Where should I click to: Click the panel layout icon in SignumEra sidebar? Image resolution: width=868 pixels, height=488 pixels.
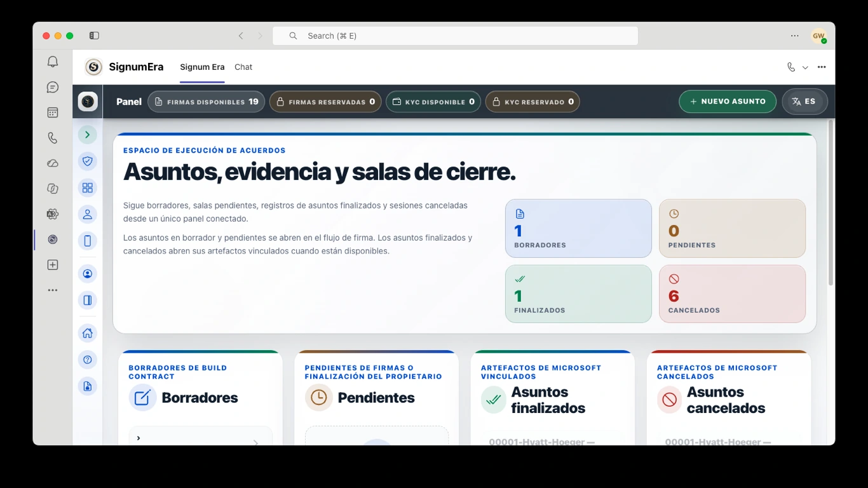88,301
